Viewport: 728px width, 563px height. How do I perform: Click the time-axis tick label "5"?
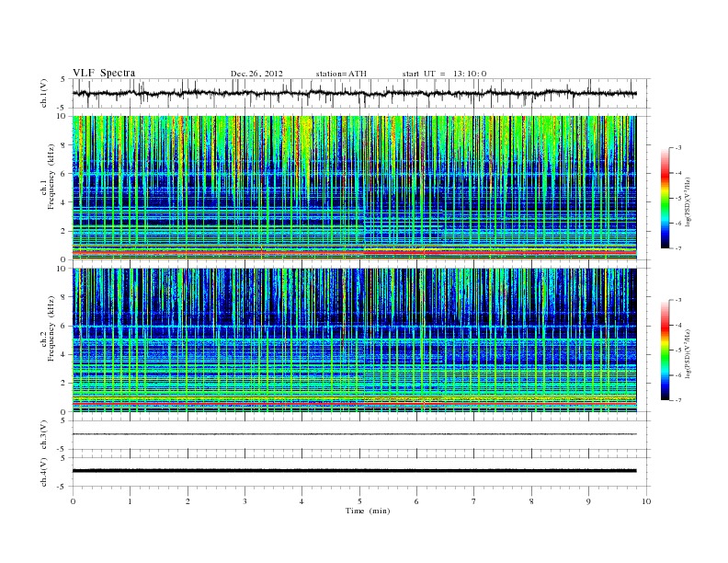coord(359,501)
